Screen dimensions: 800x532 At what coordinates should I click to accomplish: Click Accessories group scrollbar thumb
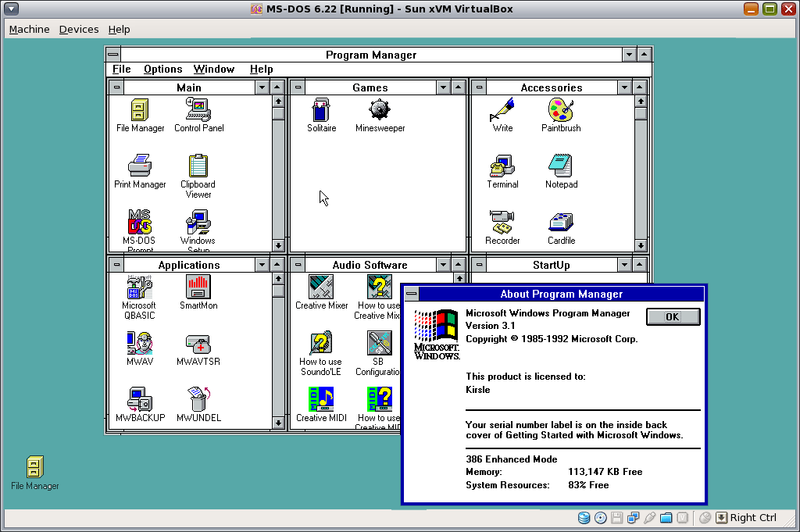tap(641, 113)
